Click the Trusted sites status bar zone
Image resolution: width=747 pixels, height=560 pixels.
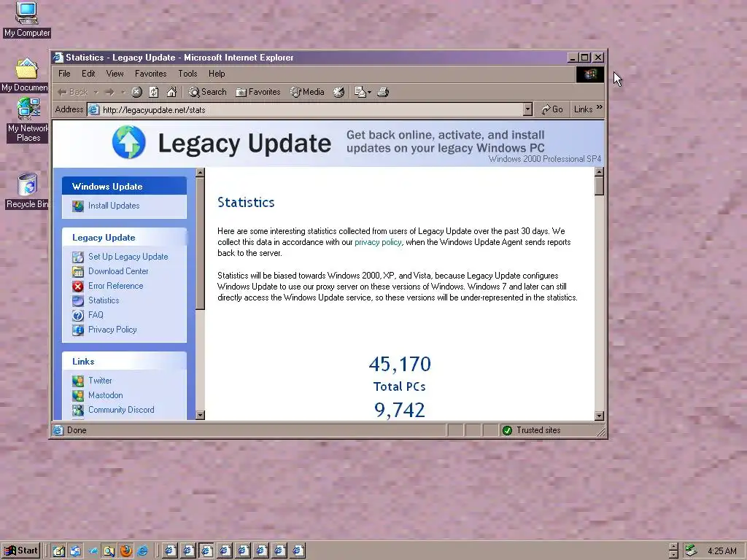click(548, 430)
